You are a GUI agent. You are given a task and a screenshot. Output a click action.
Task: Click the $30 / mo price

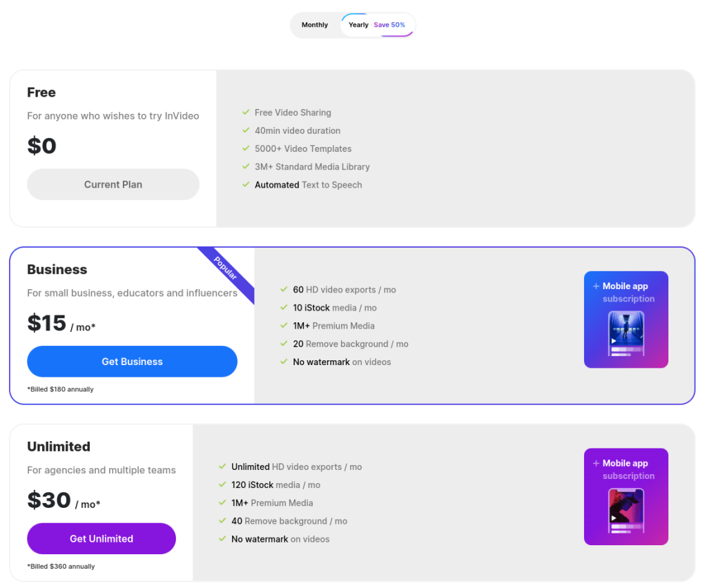tap(64, 500)
